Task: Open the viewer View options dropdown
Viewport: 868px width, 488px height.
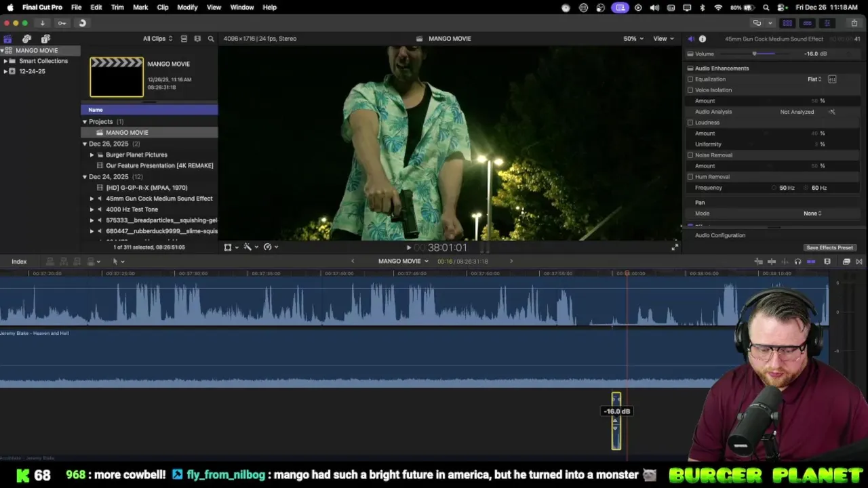Action: click(x=663, y=39)
